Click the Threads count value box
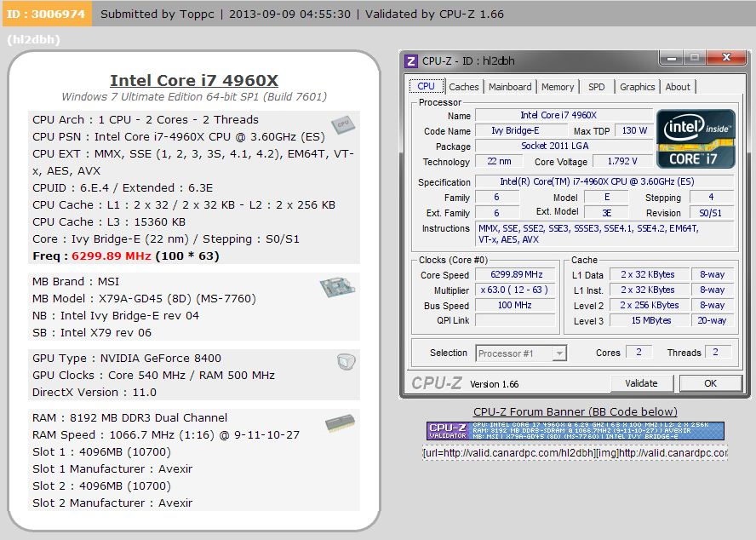Viewport: 756px width, 540px height. [718, 353]
